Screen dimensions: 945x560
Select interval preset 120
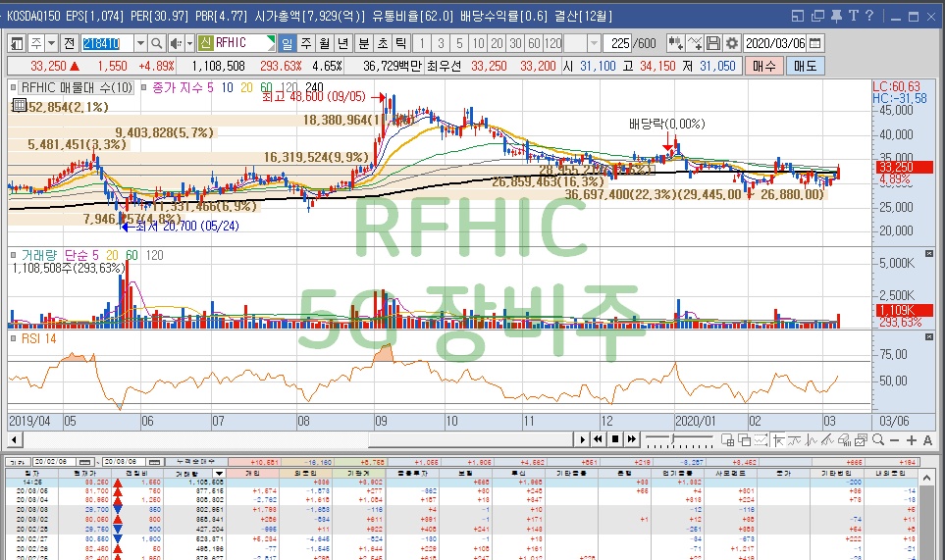[x=553, y=43]
